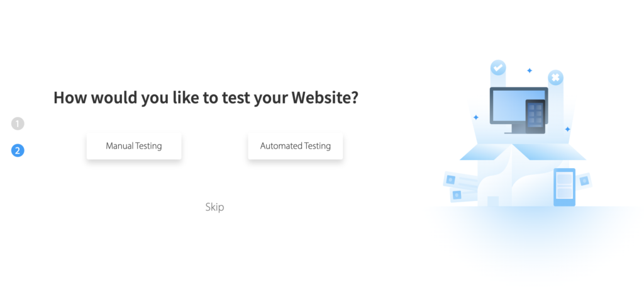Image resolution: width=644 pixels, height=289 pixels.
Task: Click the right open flap of the box
Action: 549,152
